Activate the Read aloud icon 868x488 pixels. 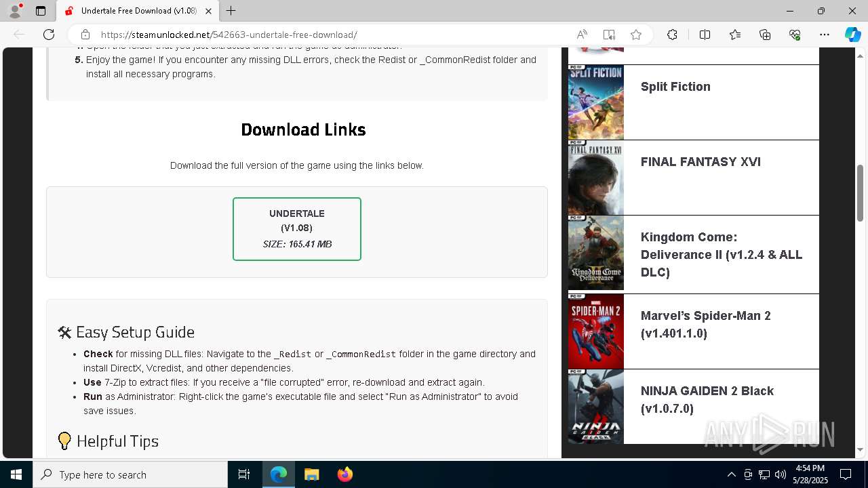[x=582, y=35]
